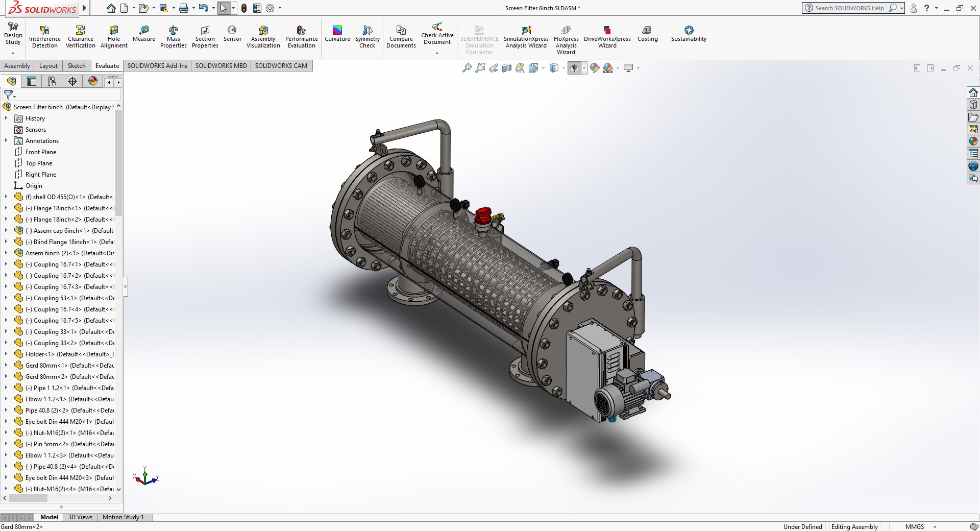Open View Orientation dropdown arrow

point(543,68)
